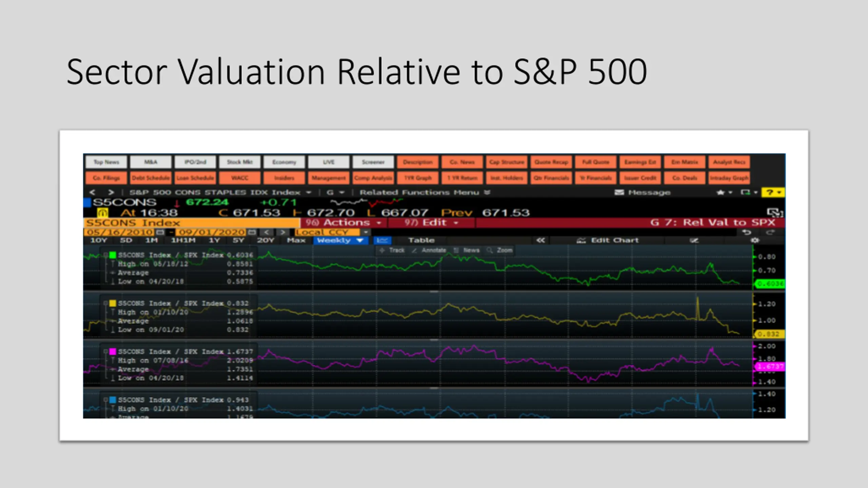Click the yellow alert bell icon beside At 16:38
The height and width of the screenshot is (488, 868).
pyautogui.click(x=102, y=212)
